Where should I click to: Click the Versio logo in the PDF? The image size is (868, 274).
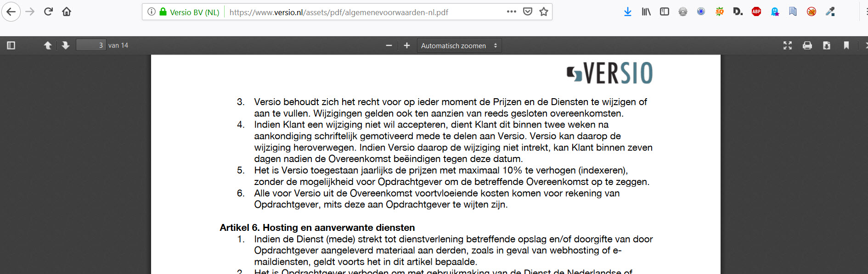pos(610,73)
